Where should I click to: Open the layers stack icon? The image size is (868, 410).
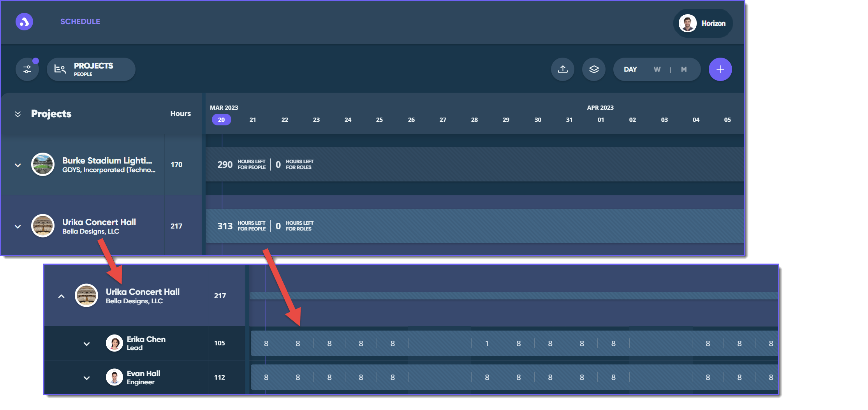click(x=594, y=69)
